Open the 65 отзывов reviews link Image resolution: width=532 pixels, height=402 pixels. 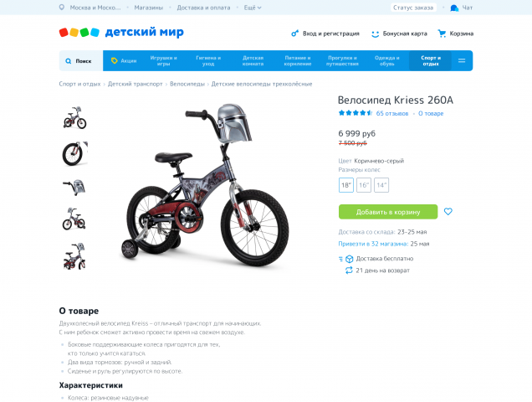[x=392, y=114]
